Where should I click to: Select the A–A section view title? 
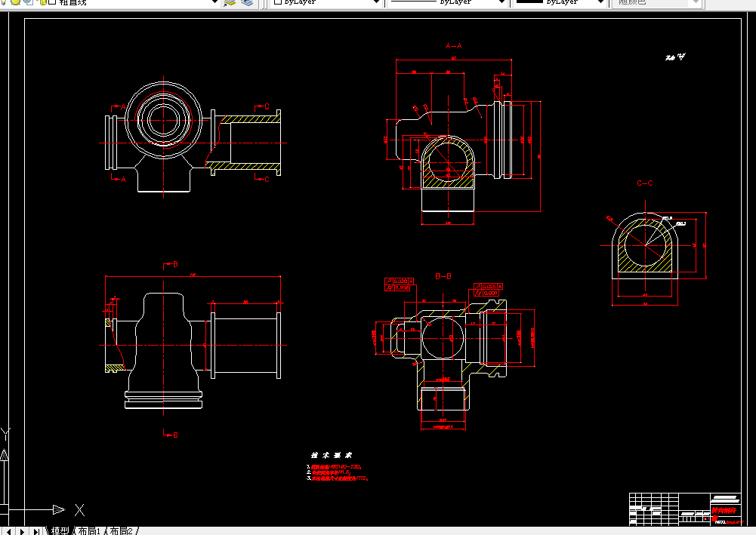453,46
